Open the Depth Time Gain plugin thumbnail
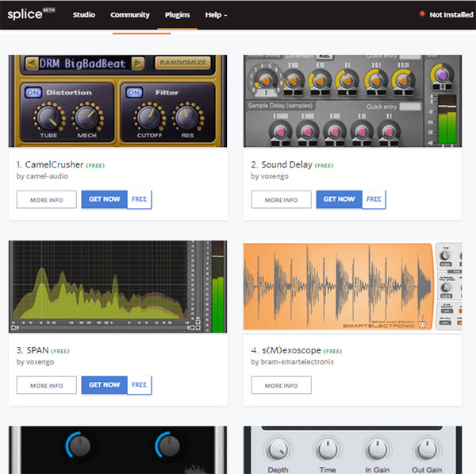This screenshot has height=474, width=476. 352,450
